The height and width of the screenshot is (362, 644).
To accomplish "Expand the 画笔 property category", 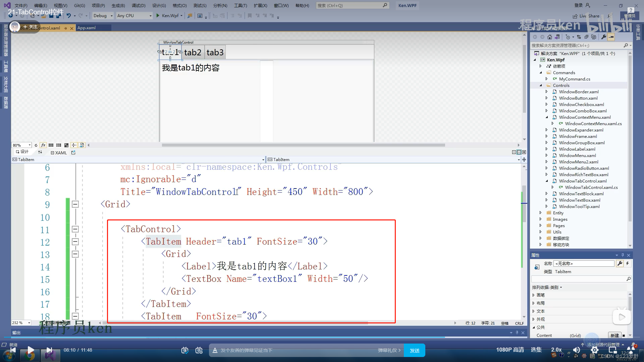I will (534, 295).
